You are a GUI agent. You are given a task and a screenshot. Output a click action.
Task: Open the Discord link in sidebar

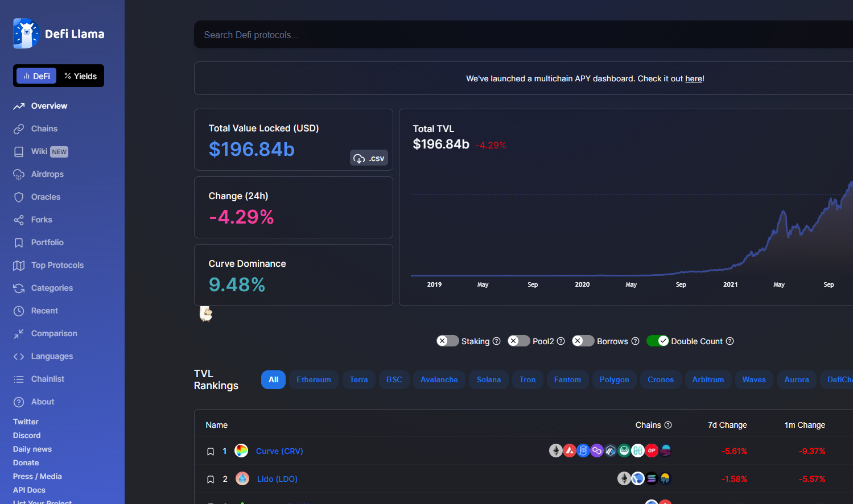[27, 435]
